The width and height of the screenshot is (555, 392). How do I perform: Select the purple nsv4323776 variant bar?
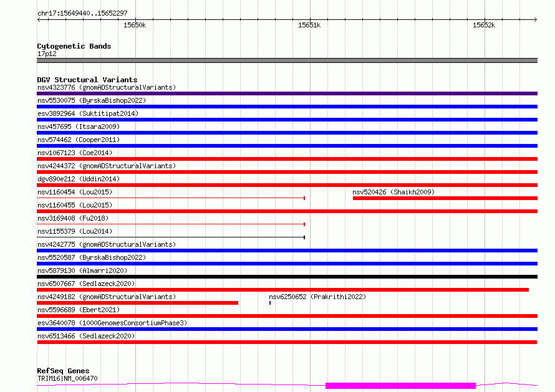tap(287, 93)
